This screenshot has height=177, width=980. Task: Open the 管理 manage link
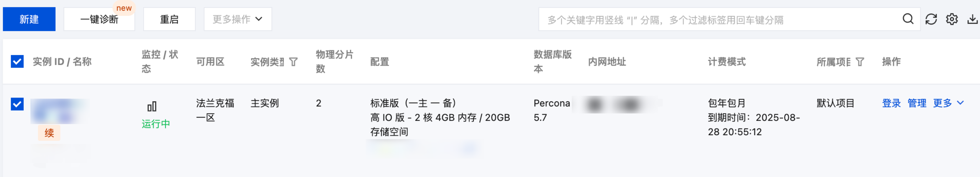point(917,103)
